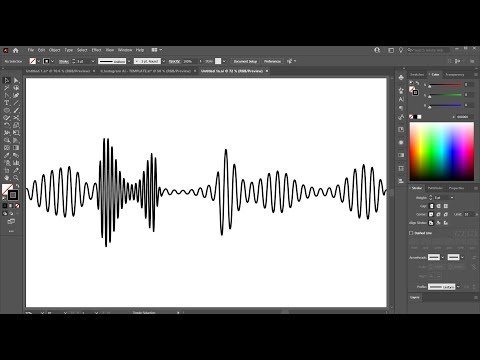Select the Direct Selection tool
480x360 pixels.
point(16,80)
